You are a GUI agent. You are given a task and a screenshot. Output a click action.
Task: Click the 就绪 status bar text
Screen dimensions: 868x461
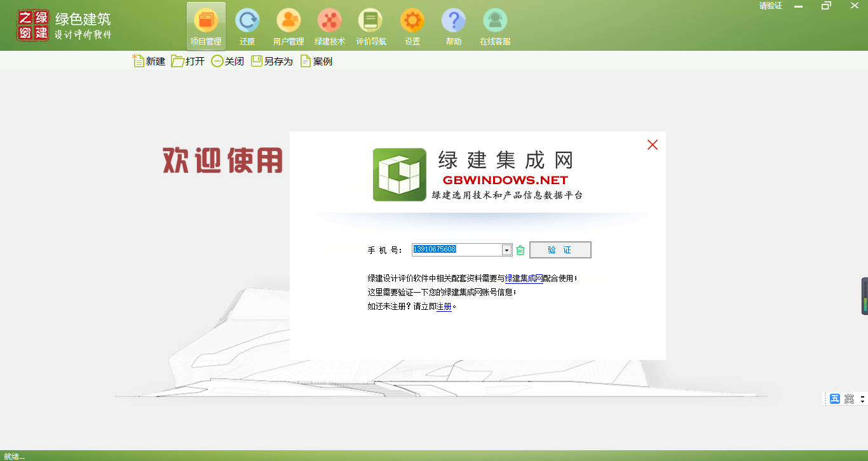[14, 456]
